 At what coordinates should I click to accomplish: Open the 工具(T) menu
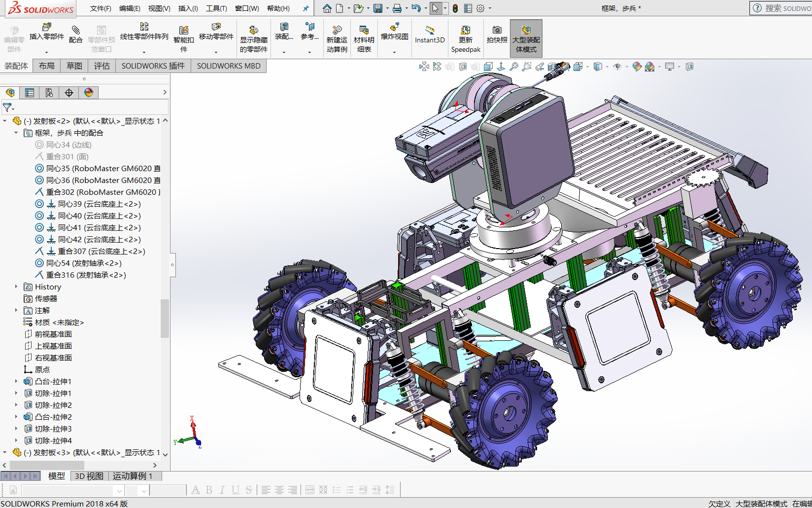tap(216, 8)
